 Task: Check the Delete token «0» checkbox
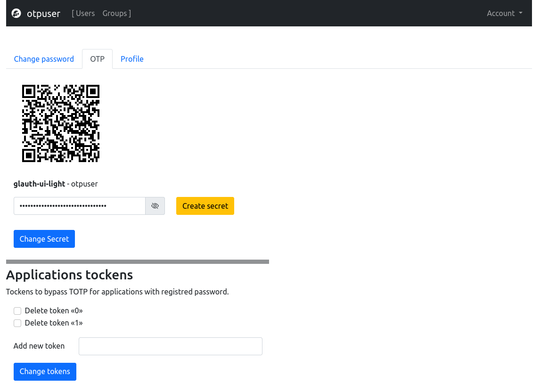[x=17, y=311]
